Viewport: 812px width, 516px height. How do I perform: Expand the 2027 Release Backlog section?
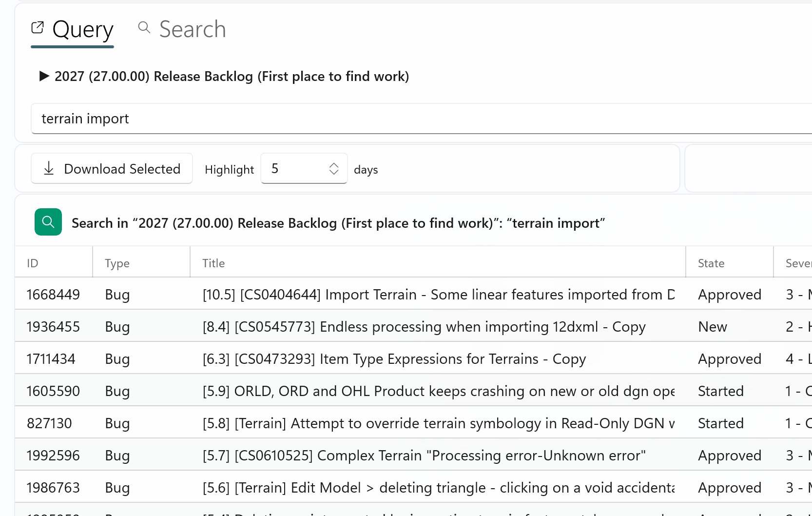pyautogui.click(x=44, y=76)
